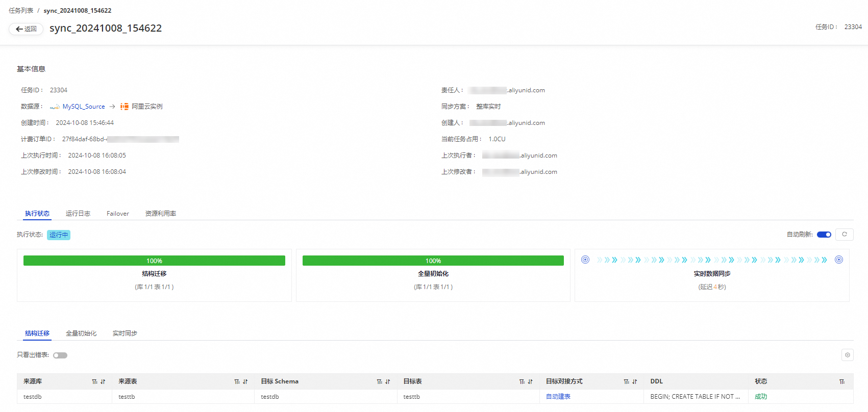Sort the 目标对接方式 column

click(634, 381)
